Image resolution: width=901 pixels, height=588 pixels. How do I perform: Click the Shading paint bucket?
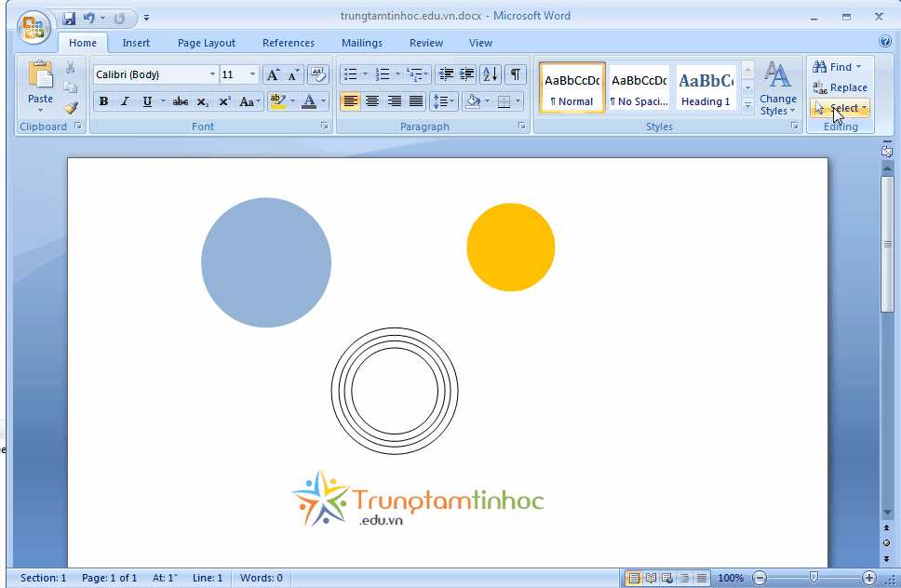tap(473, 101)
